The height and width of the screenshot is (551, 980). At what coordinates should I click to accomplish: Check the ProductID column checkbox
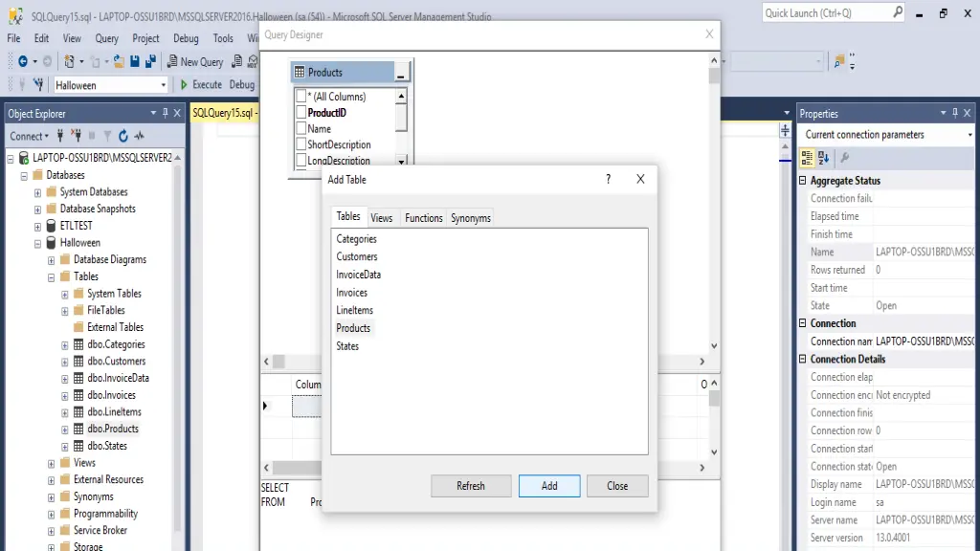(x=301, y=113)
